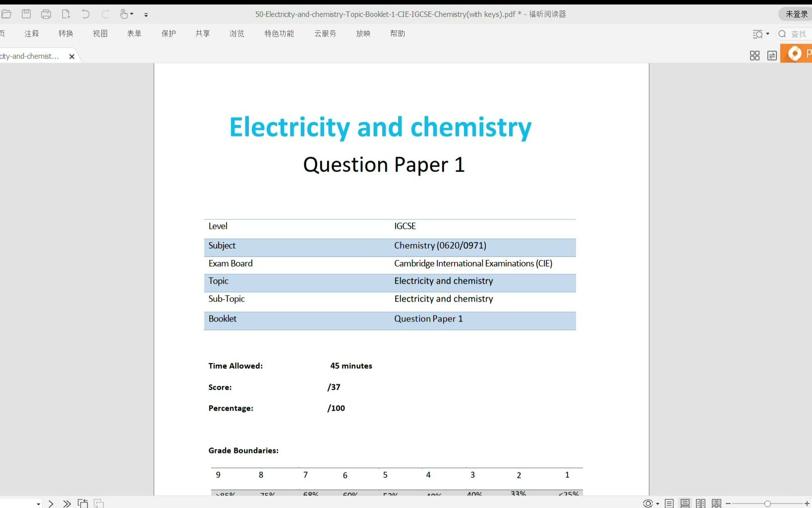Open the 共享 (Share) menu tab
Screen dimensions: 812x508
(x=203, y=33)
